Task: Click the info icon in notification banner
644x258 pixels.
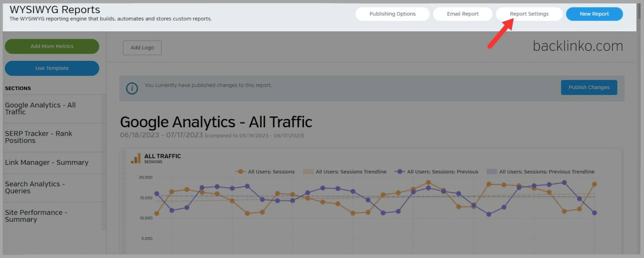Action: [132, 88]
